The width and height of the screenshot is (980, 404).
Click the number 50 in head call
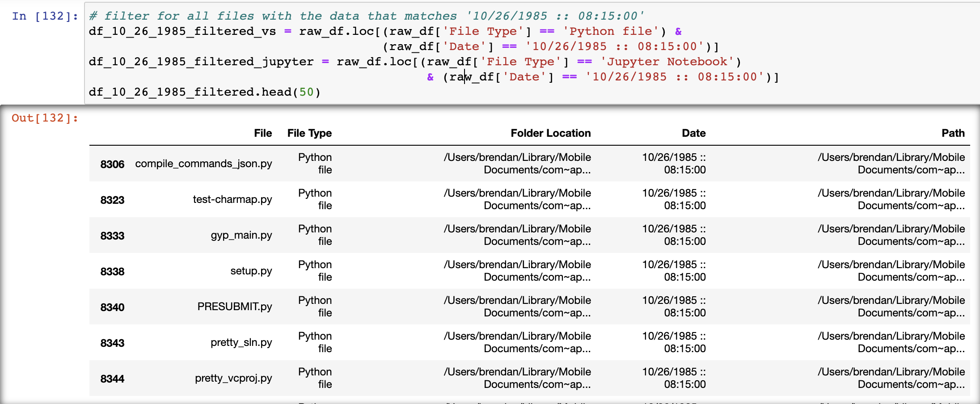coord(306,92)
